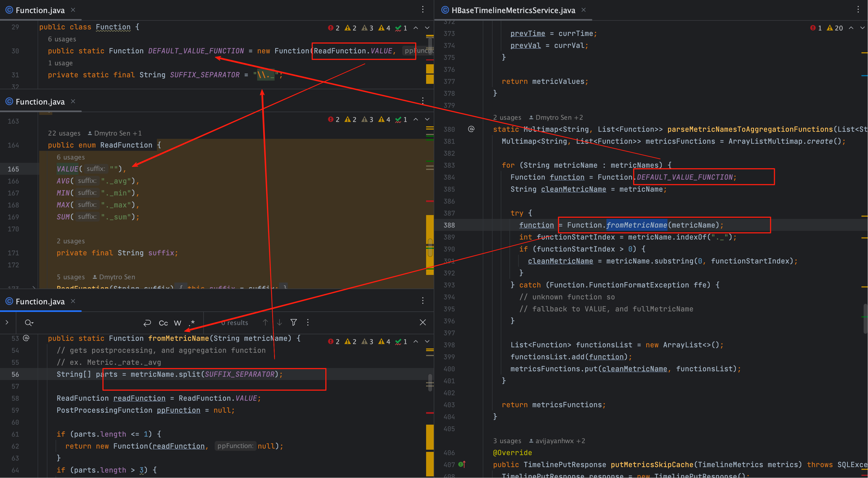Click warning count 20 in HBaseTimelineMetricsService pane
The width and height of the screenshot is (868, 478).
click(x=835, y=28)
